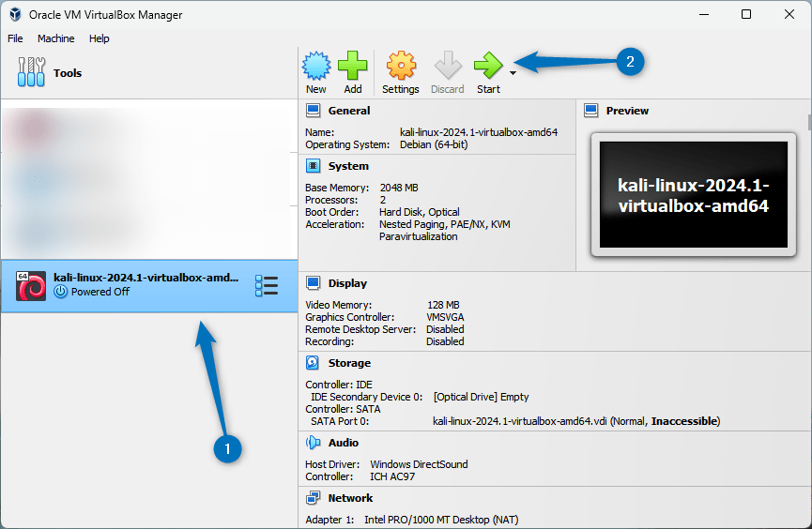
Task: Click the Remote Desktop Server Disabled value
Action: click(x=445, y=330)
